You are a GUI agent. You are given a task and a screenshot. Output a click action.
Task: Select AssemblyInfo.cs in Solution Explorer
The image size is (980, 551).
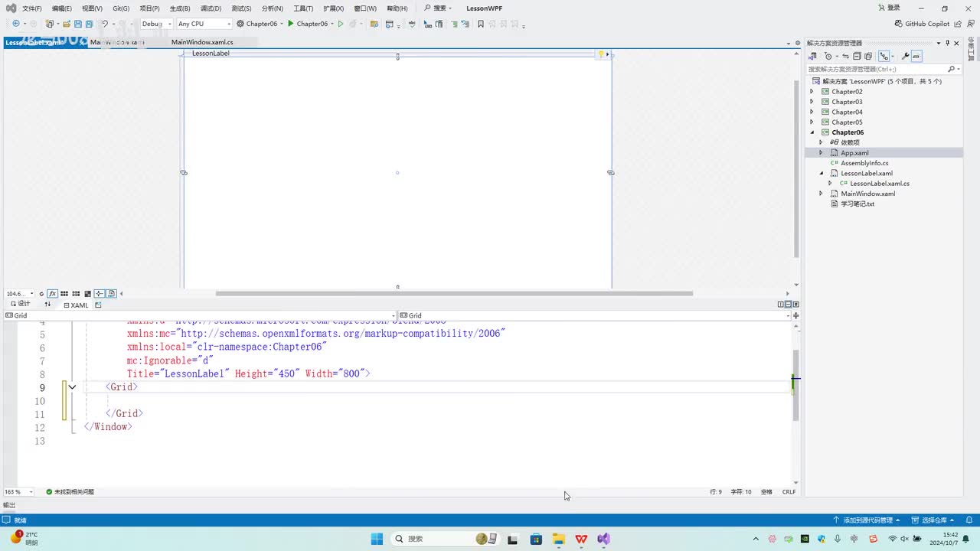click(864, 163)
